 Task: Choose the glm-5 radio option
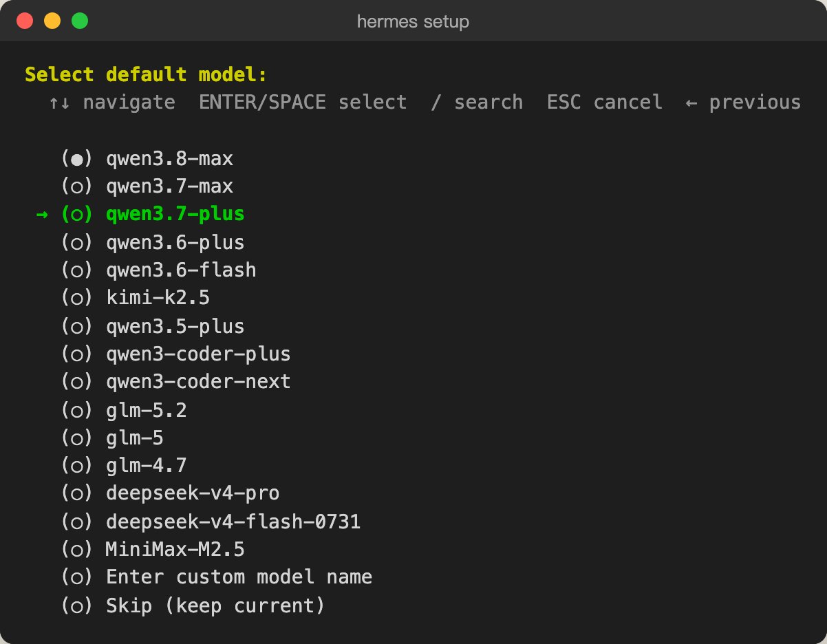coord(112,438)
